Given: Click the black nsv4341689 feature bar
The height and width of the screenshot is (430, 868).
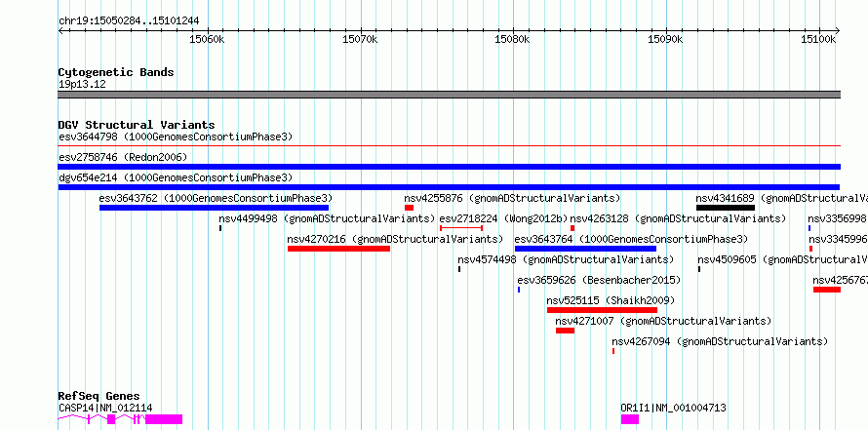Looking at the screenshot, I should tap(726, 208).
